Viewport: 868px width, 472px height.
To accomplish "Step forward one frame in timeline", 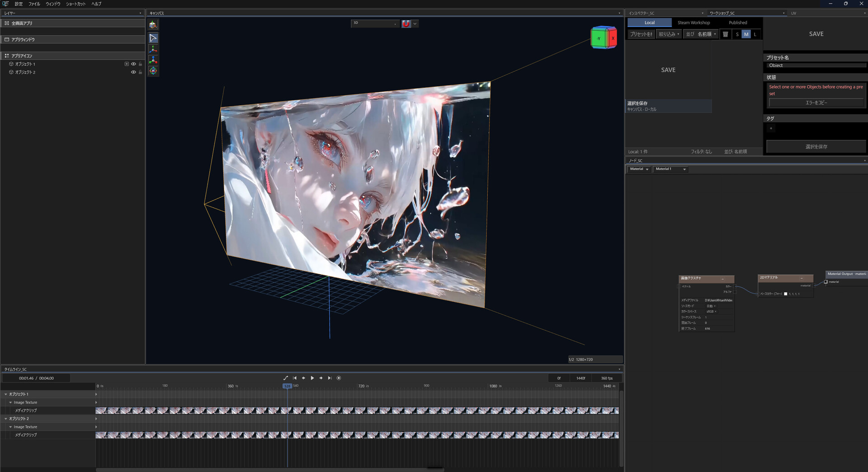I will pyautogui.click(x=321, y=378).
